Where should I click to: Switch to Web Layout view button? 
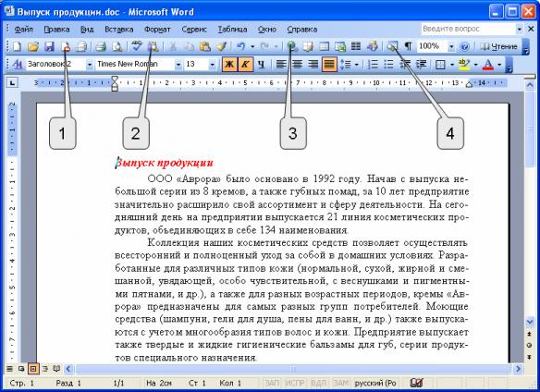point(21,369)
